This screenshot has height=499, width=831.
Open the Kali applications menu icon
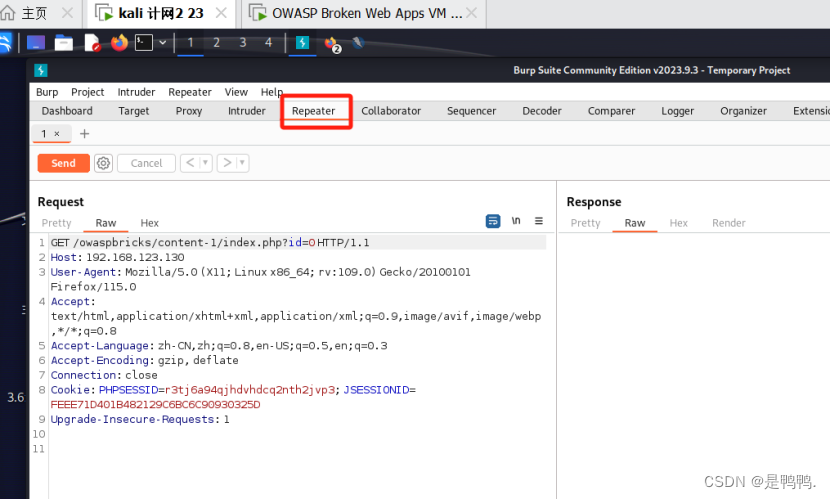tap(5, 42)
